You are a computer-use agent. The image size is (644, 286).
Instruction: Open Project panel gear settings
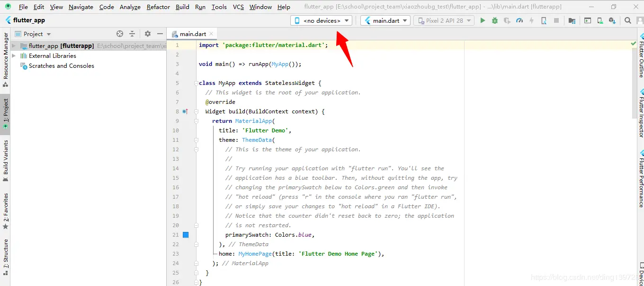(148, 34)
